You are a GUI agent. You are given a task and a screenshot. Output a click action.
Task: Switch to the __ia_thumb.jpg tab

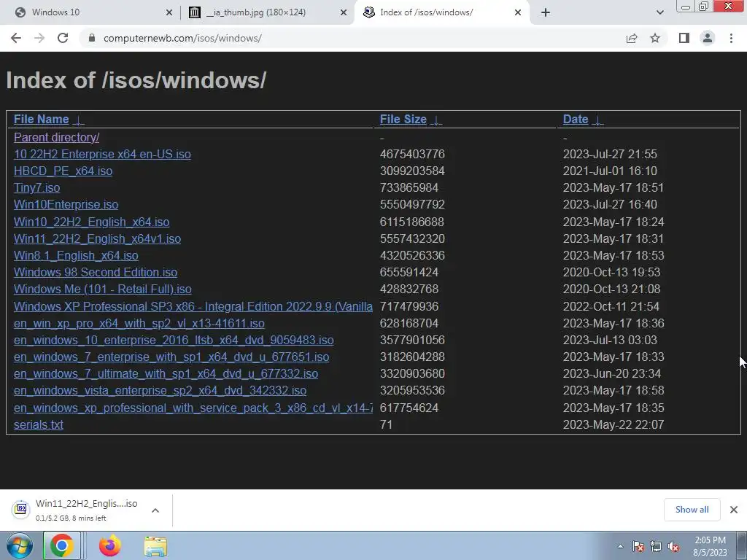[266, 12]
